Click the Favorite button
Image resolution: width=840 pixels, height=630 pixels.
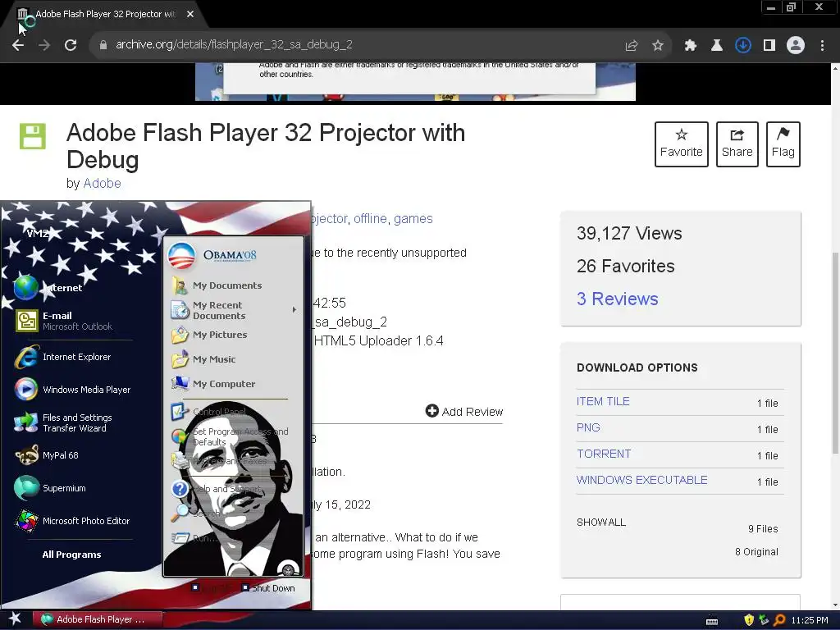[x=682, y=144]
